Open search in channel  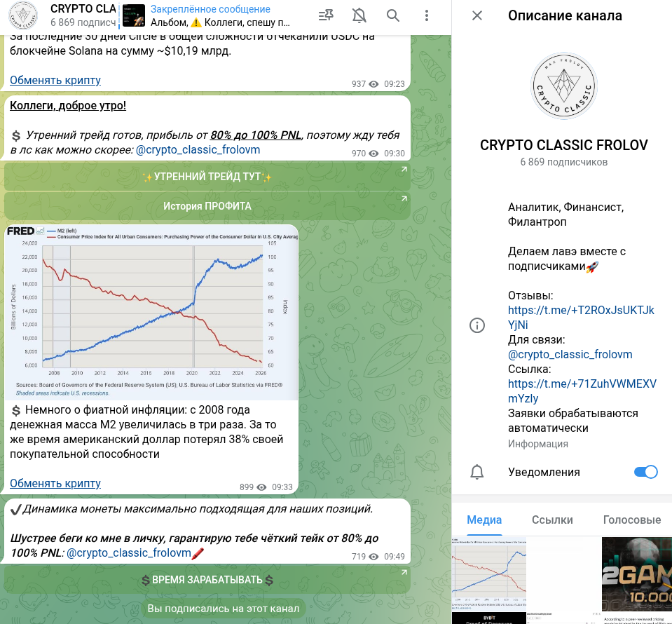[393, 16]
